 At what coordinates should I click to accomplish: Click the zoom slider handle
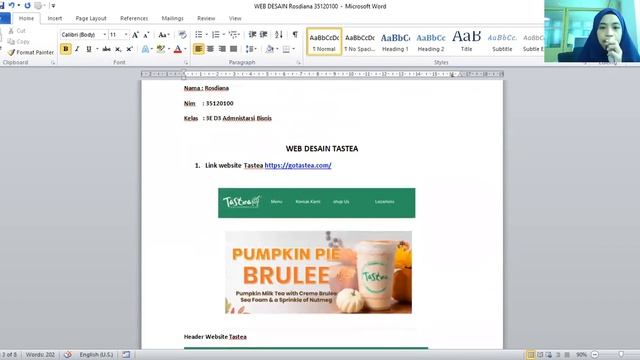(621, 355)
